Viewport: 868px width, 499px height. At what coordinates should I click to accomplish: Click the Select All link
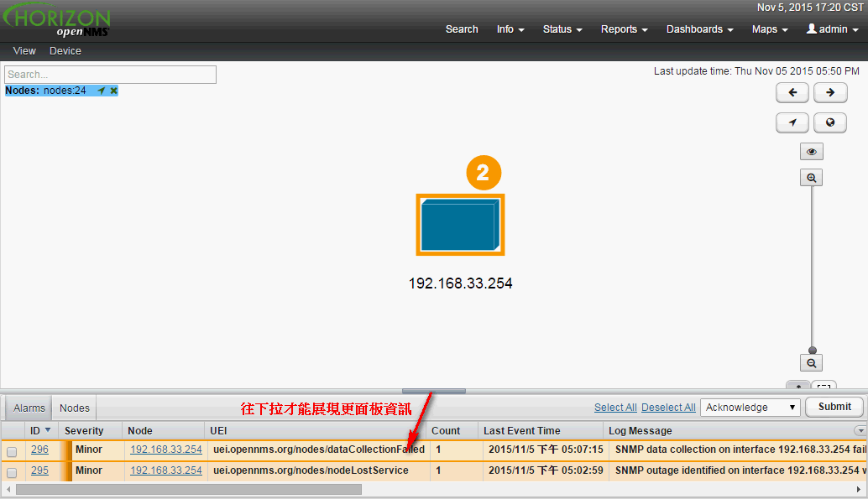coord(615,407)
